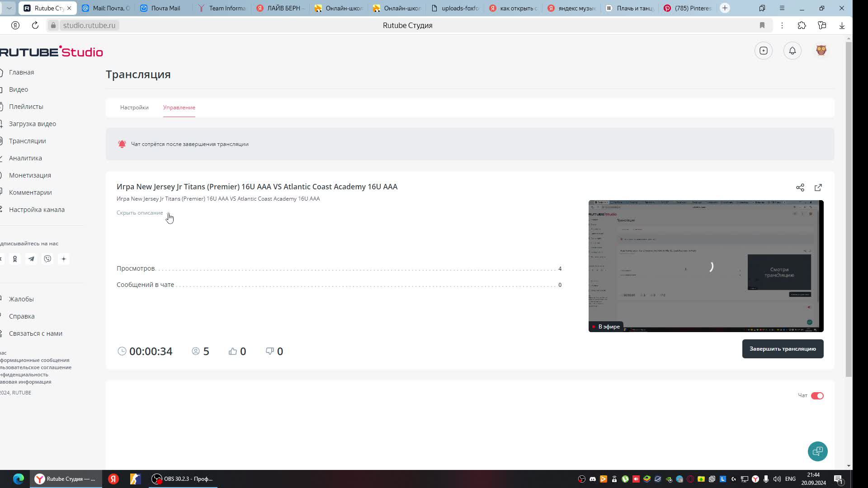Open Монетизация in the sidebar
Image resolution: width=868 pixels, height=488 pixels.
30,175
